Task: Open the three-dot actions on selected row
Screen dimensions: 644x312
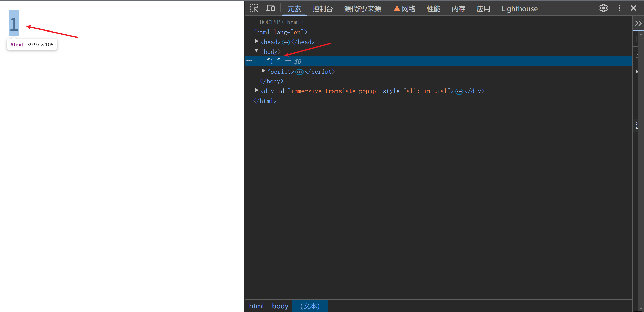Action: coord(249,61)
